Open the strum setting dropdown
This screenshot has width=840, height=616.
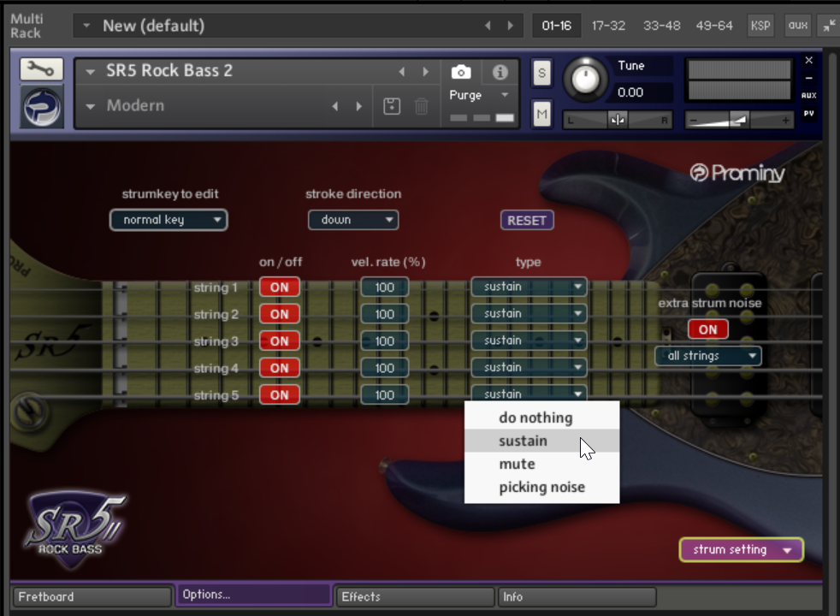click(x=742, y=549)
